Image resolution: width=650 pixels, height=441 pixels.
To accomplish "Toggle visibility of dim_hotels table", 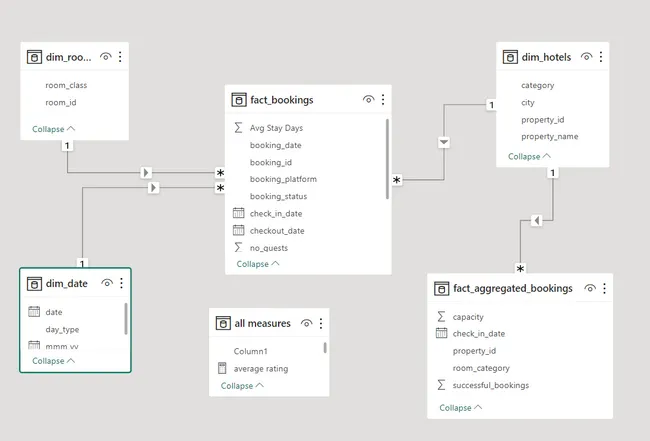I will coord(586,57).
